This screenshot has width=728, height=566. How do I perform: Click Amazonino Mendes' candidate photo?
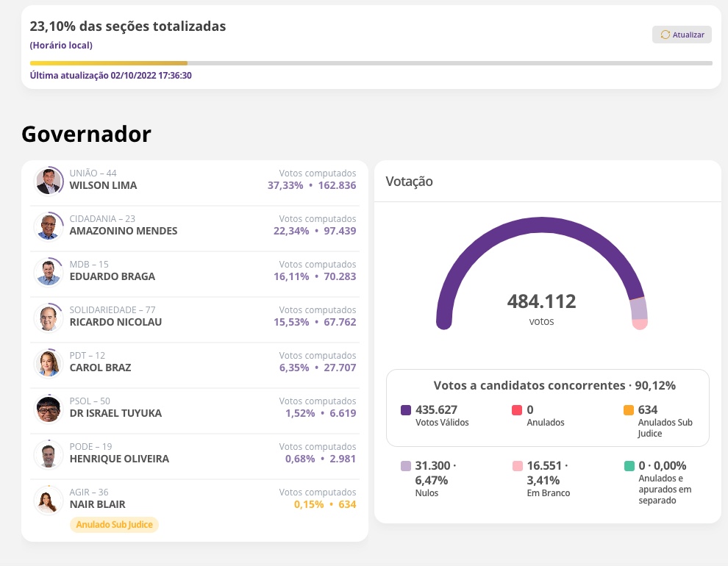coord(49,226)
